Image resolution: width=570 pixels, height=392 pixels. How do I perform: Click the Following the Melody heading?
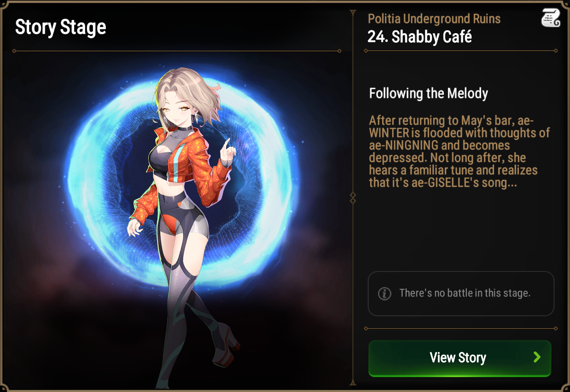pos(429,93)
